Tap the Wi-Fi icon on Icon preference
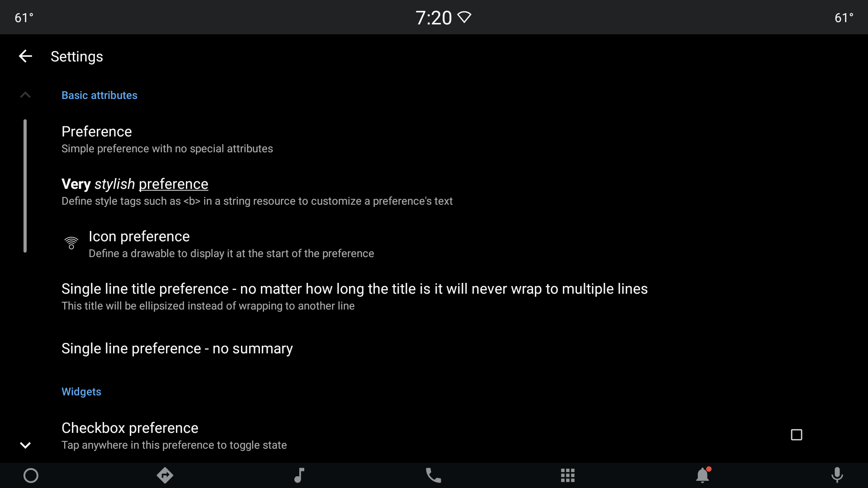This screenshot has width=868, height=488. (71, 243)
